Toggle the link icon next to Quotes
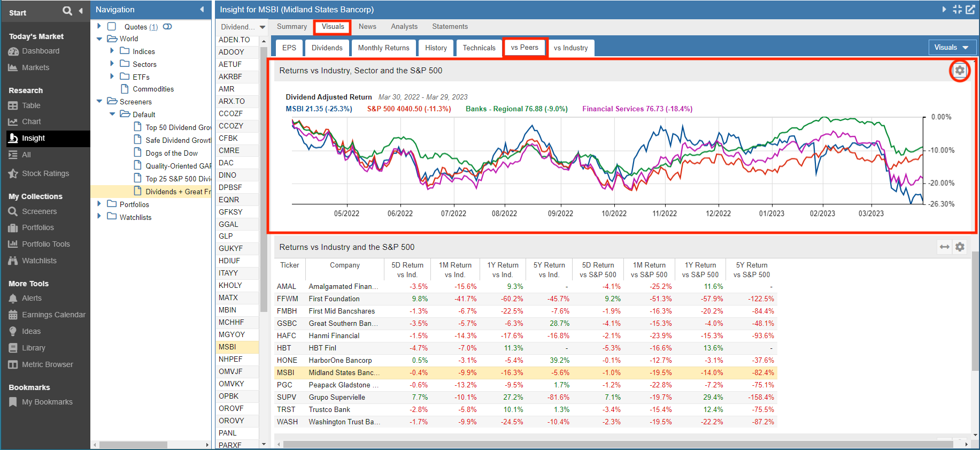 [x=167, y=27]
